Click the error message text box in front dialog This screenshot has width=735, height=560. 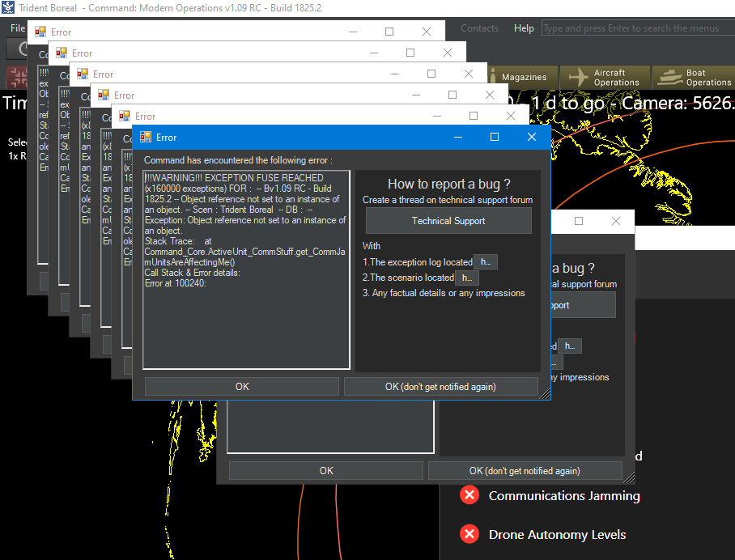click(x=247, y=270)
